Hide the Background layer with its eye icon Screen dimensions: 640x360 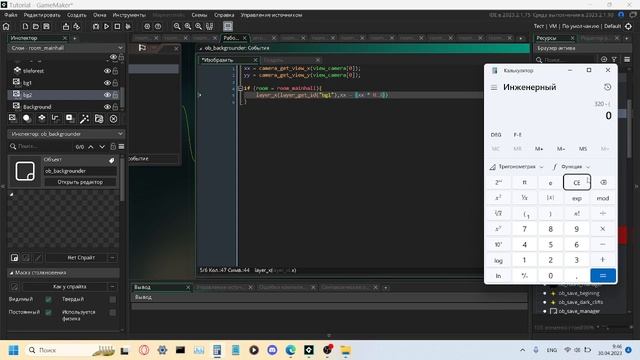tap(107, 107)
